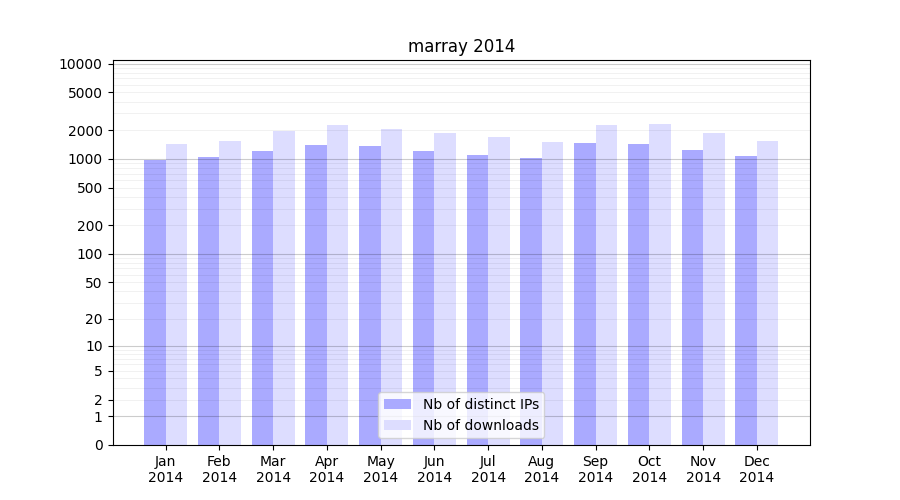Click the 'marray 2014' chart title
The height and width of the screenshot is (500, 900).
(x=461, y=46)
